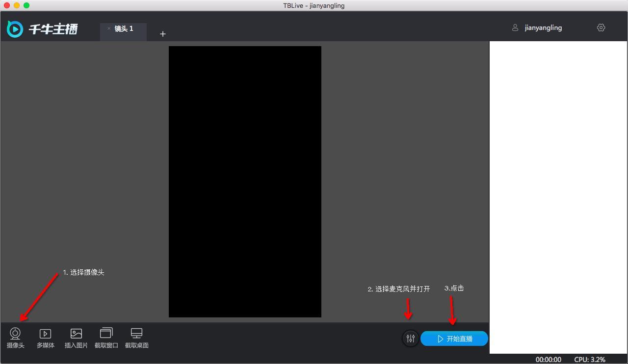This screenshot has width=628, height=364.
Task: Select the capture desktop icon
Action: [136, 334]
